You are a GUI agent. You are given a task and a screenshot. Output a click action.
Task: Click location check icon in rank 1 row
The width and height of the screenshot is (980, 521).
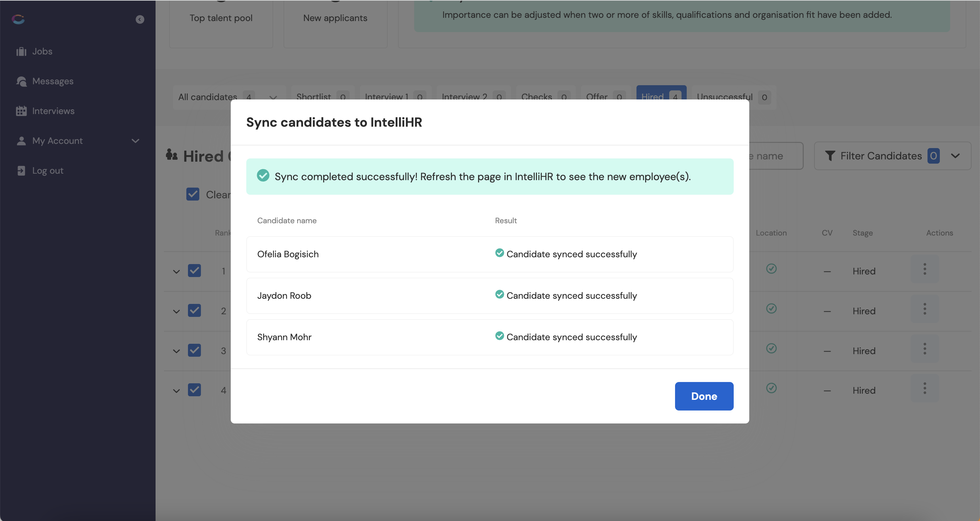[x=771, y=269]
